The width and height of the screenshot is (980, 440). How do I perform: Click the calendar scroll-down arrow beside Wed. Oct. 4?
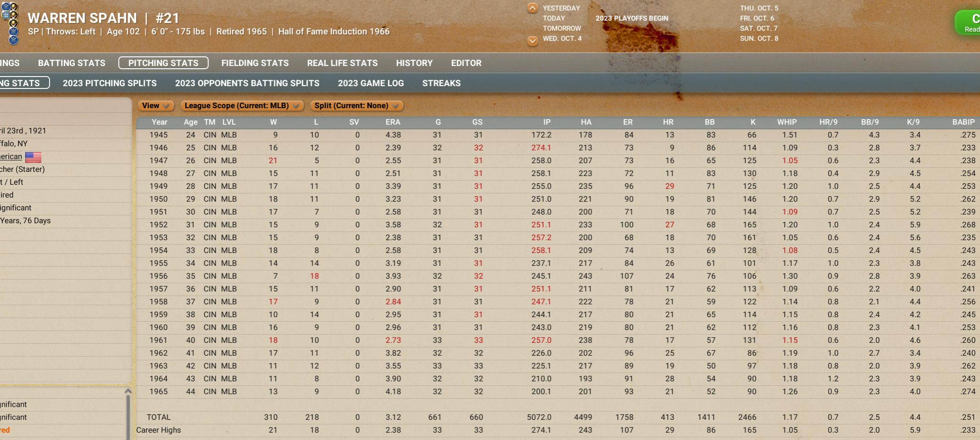pyautogui.click(x=532, y=41)
